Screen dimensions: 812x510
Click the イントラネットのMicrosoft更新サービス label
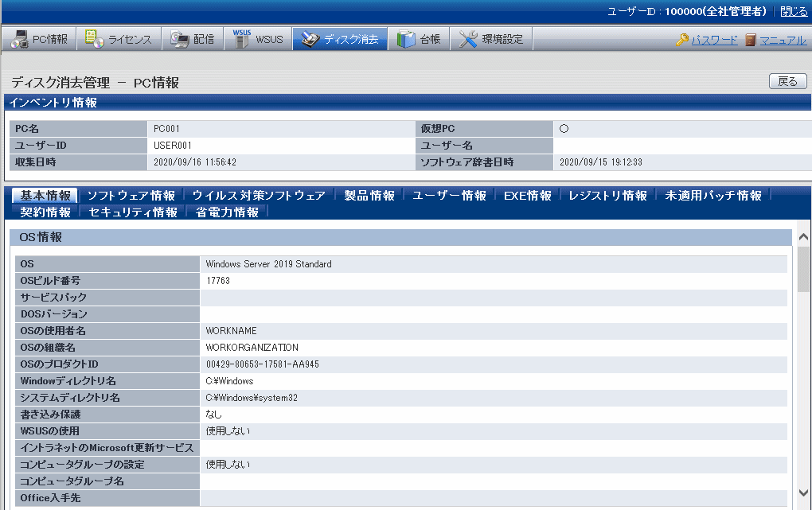pyautogui.click(x=107, y=448)
